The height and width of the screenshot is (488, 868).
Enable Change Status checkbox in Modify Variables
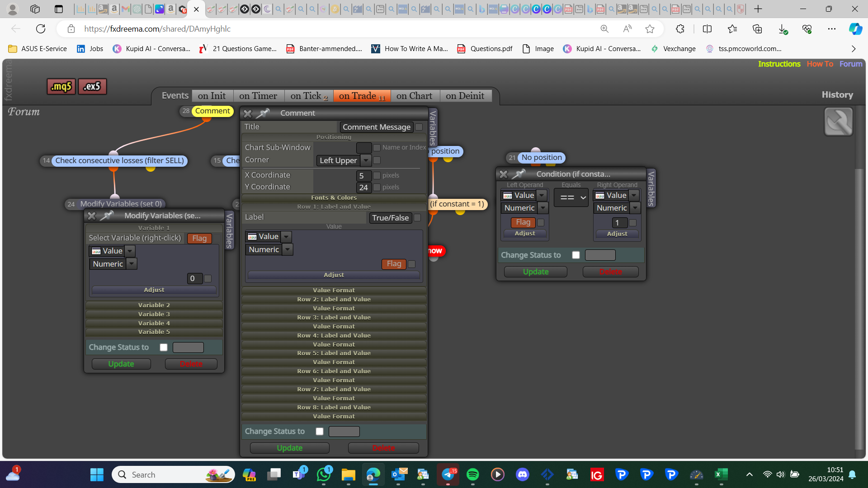[164, 347]
